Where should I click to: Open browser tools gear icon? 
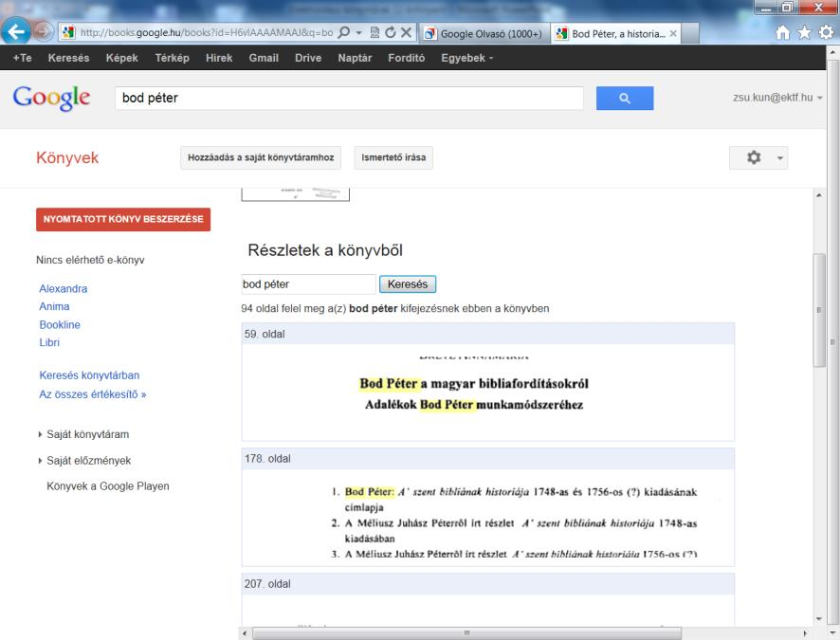826,32
